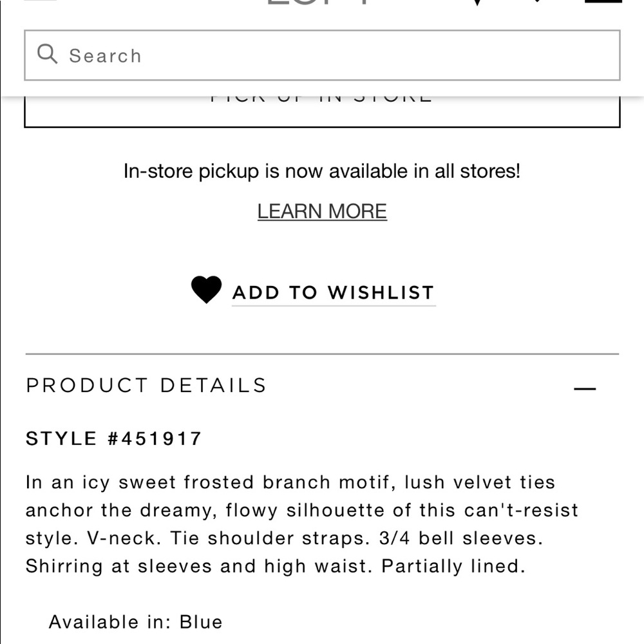Select the Style #451917 label
The width and height of the screenshot is (644, 644).
[113, 439]
